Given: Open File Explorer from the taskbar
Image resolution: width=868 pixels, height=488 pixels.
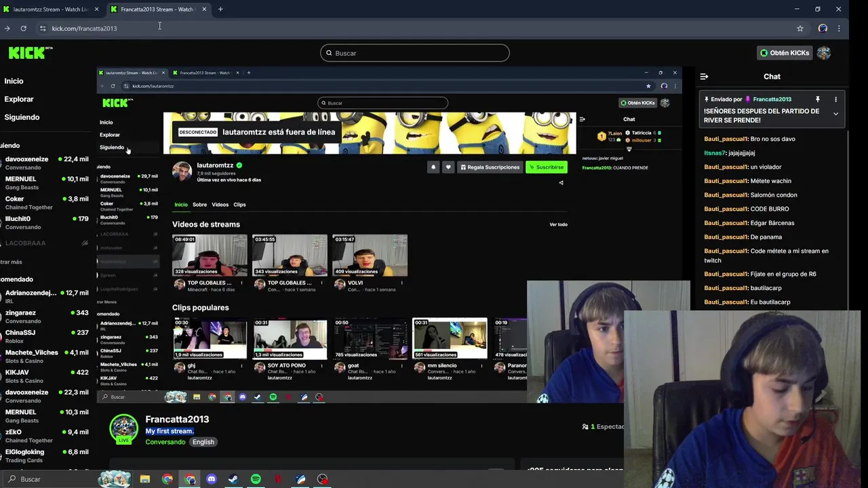Looking at the screenshot, I should 144,479.
